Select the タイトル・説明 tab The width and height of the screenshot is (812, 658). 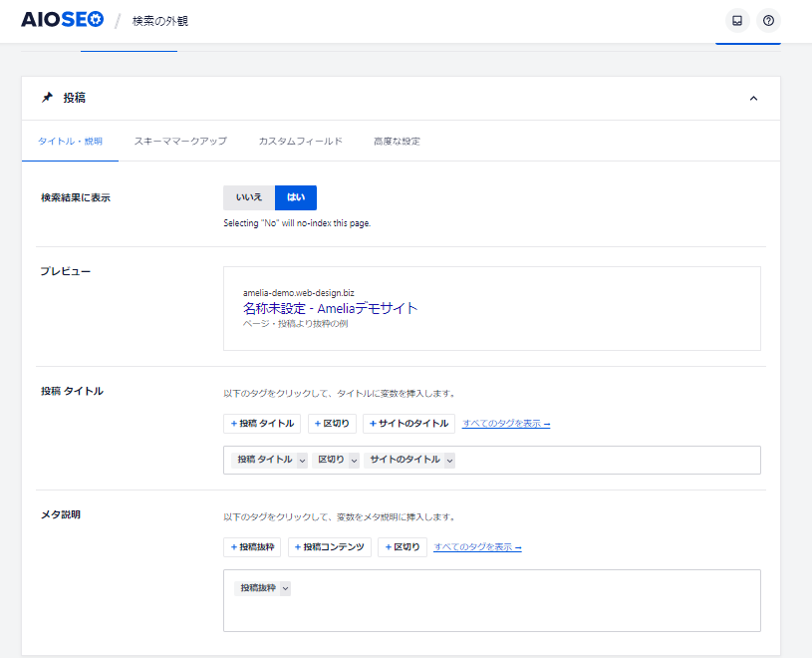coord(70,142)
